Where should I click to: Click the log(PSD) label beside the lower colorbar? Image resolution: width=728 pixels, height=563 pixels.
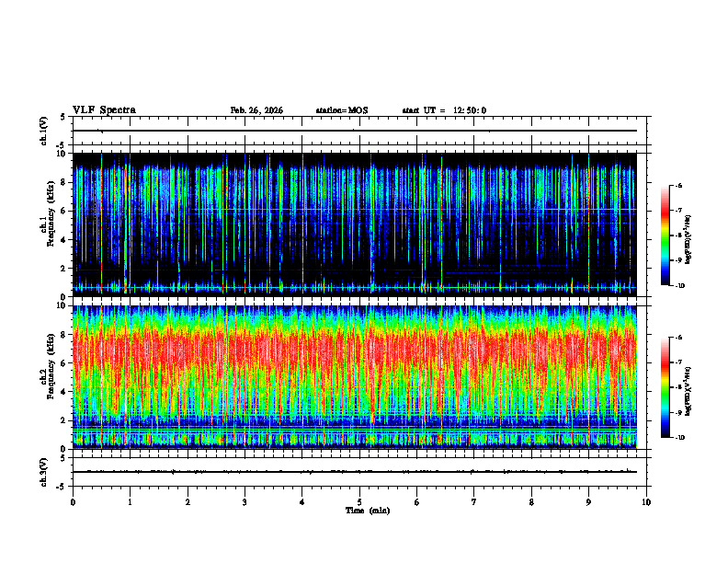coord(688,392)
